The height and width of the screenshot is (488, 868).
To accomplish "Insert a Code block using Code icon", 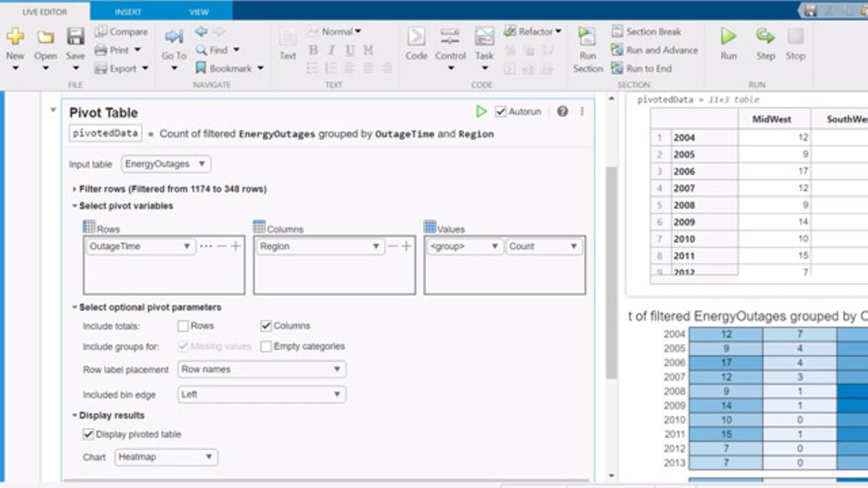I will [x=416, y=38].
